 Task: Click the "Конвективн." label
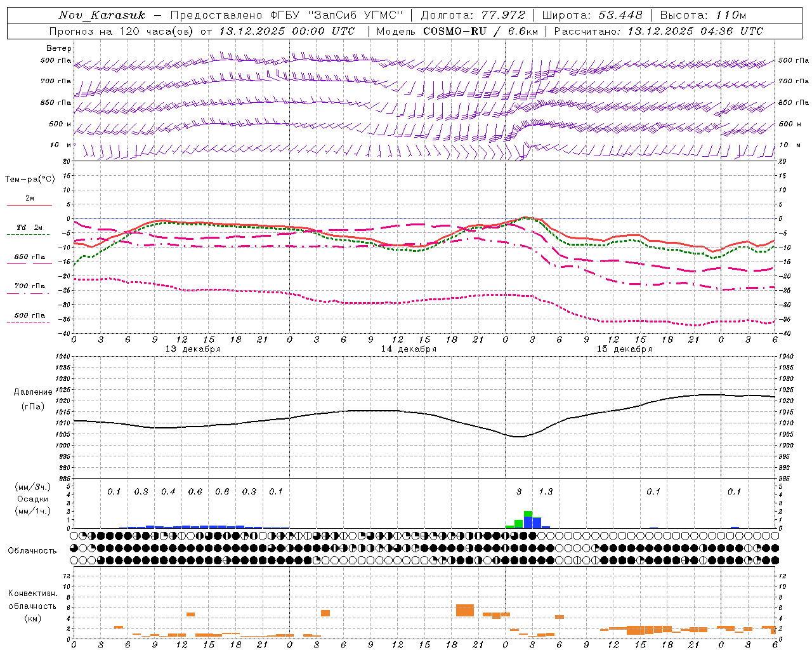[x=32, y=594]
